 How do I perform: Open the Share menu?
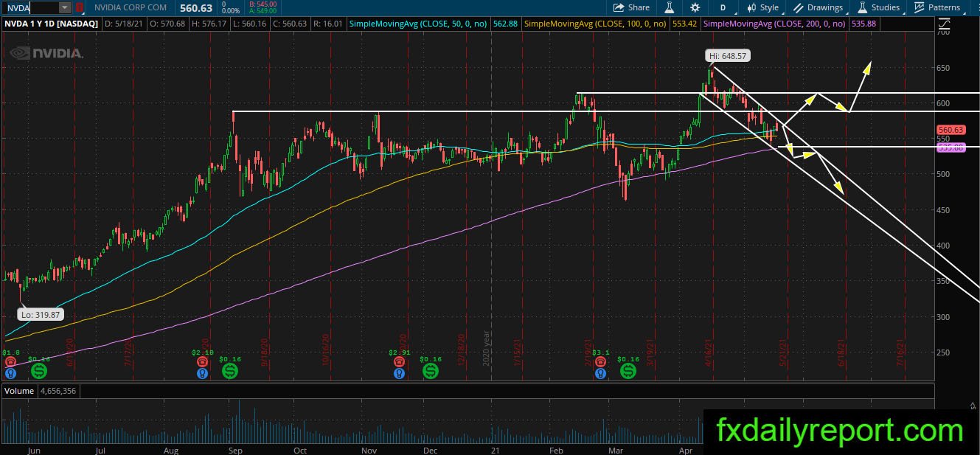(x=631, y=7)
